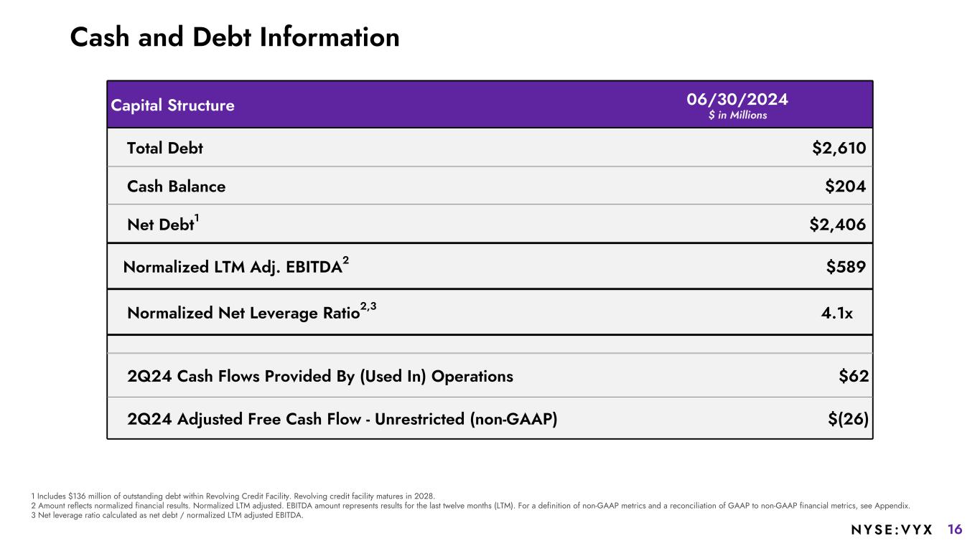Select the "Capital Structure" table header

click(x=172, y=105)
